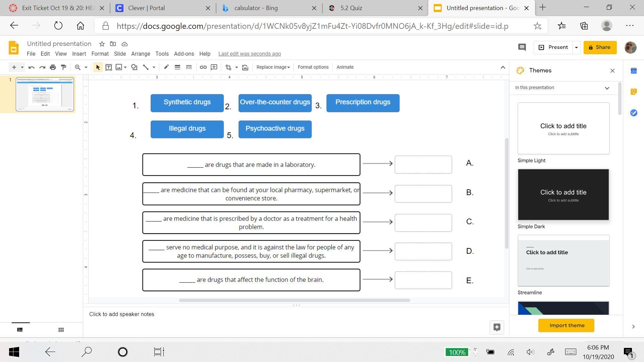Click the shape insert tool
Viewport: 644px width, 362px height.
point(134,67)
